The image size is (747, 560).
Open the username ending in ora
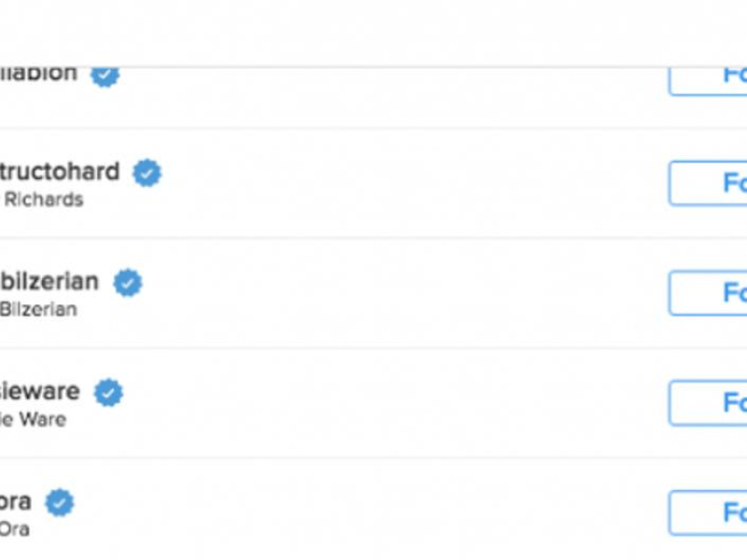[16, 502]
